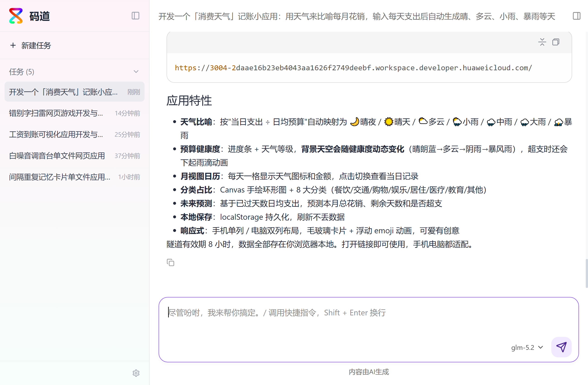The height and width of the screenshot is (385, 588).
Task: Click the 背景天空会随健康度动态变化 bold text
Action: 353,149
